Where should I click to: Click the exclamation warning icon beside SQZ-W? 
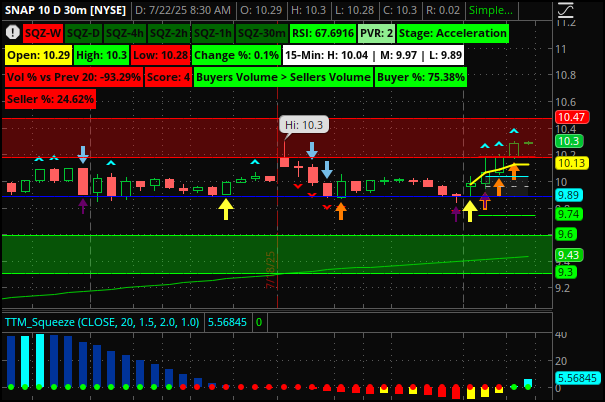click(x=13, y=32)
